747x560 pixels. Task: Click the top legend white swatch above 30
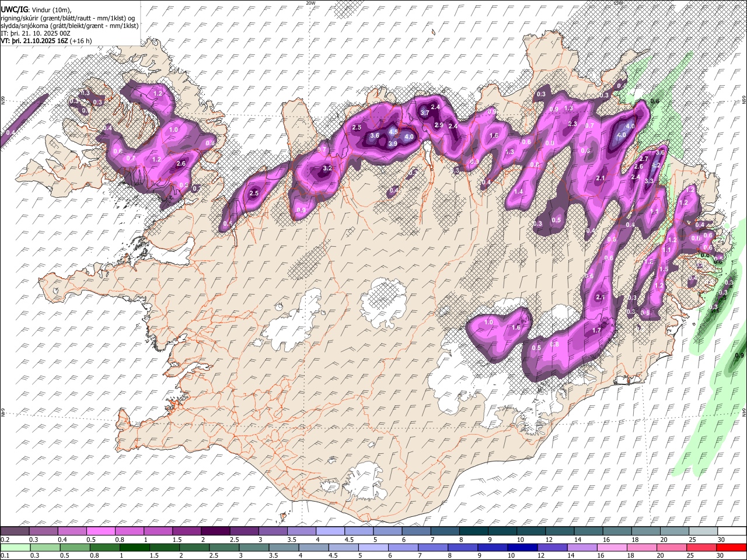[x=731, y=531]
